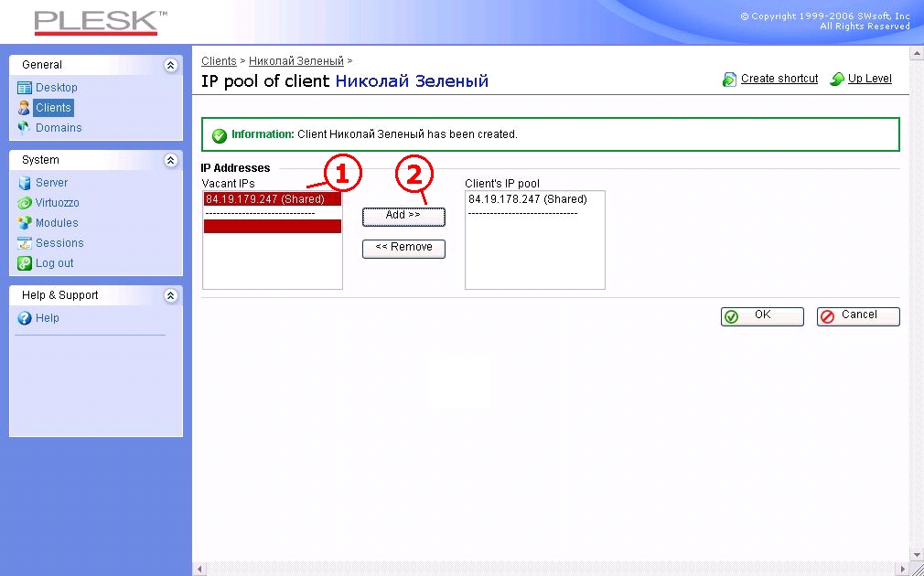The height and width of the screenshot is (576, 924).
Task: Click the Modules icon in sidebar
Action: (x=25, y=223)
